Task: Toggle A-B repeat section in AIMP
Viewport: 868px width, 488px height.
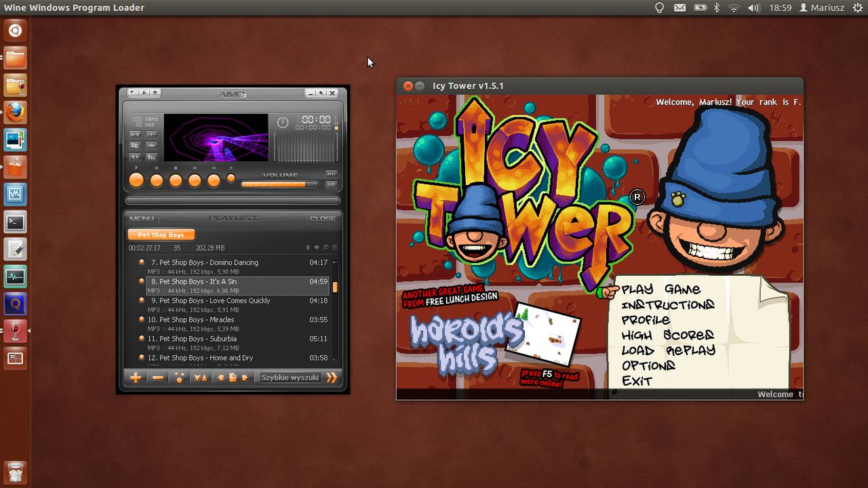Action: tap(135, 134)
